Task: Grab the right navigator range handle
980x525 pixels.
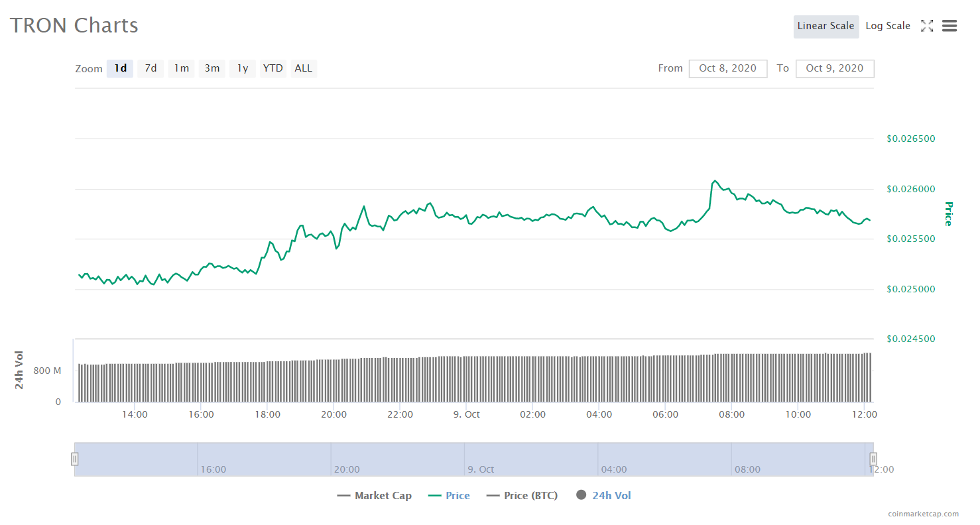Action: pyautogui.click(x=873, y=459)
